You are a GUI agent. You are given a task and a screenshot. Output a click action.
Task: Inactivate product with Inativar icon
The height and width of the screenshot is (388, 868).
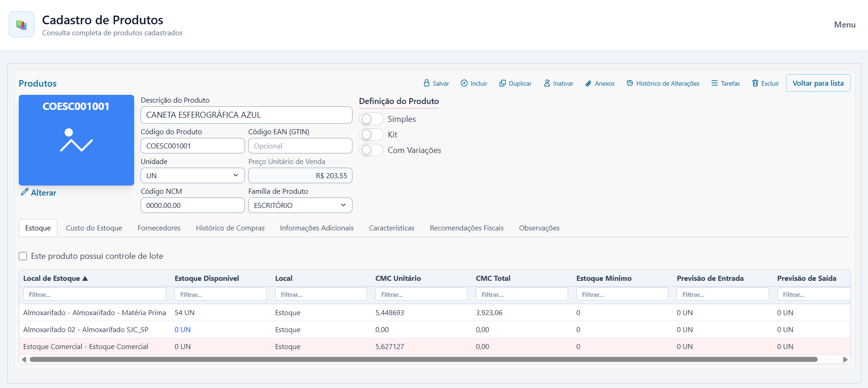click(x=547, y=83)
